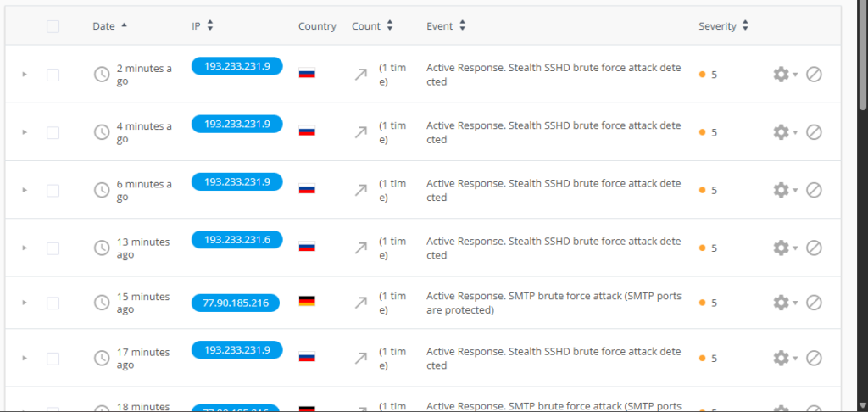The height and width of the screenshot is (412, 868).
Task: Expand details of the 2 minutes ago event
Action: (25, 75)
